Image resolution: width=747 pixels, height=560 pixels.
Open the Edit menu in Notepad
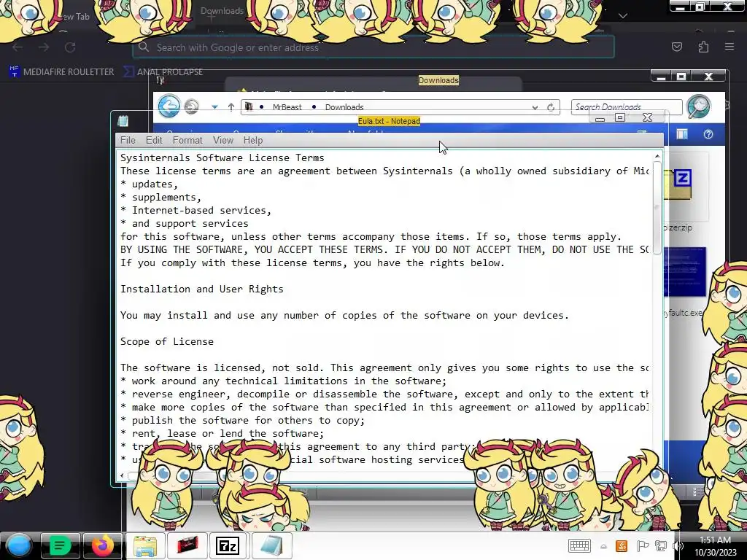point(154,140)
